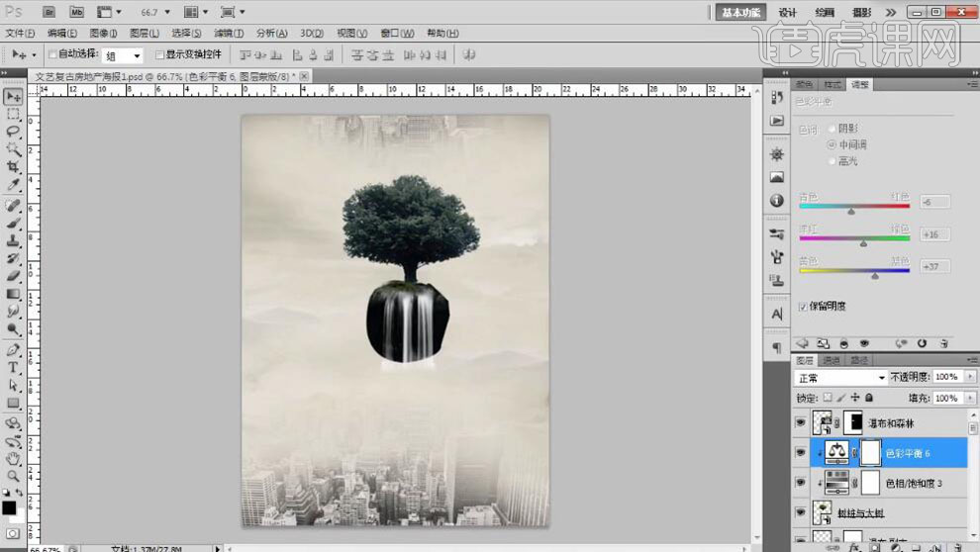Select the Rectangle shape tool

(x=13, y=404)
